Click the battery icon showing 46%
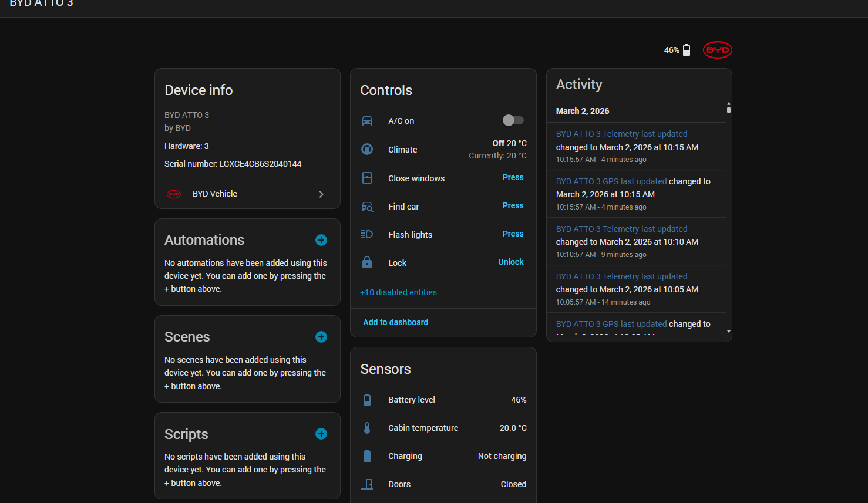This screenshot has height=503, width=868. point(686,50)
